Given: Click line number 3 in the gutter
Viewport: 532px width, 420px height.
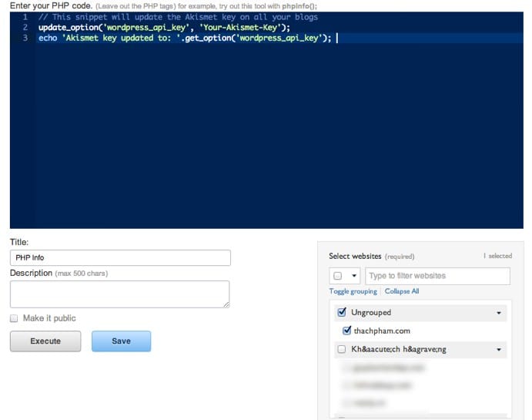Looking at the screenshot, I should [x=25, y=38].
